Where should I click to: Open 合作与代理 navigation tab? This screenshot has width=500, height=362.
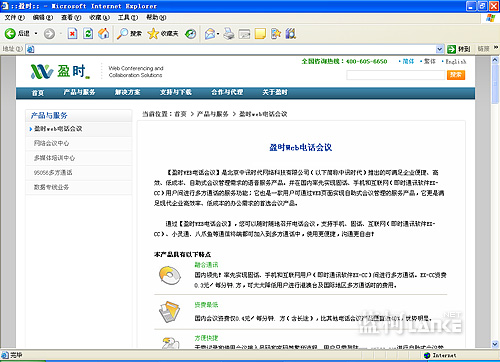[227, 92]
